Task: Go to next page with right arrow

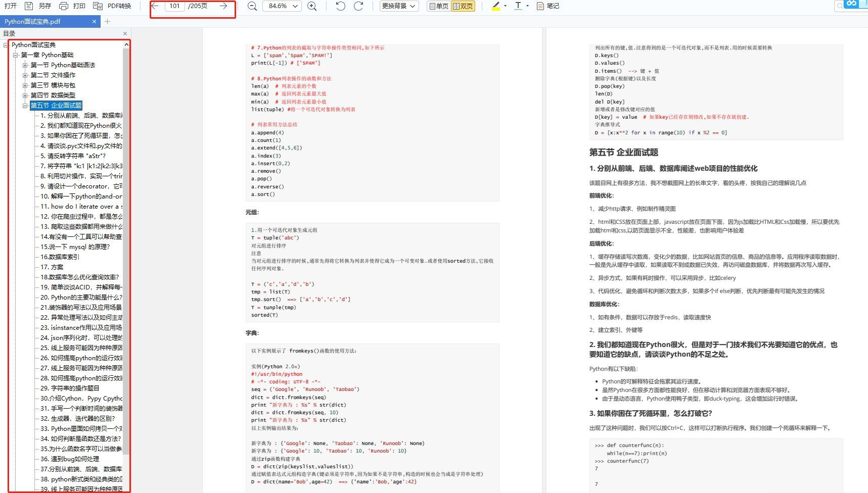Action: tap(223, 6)
